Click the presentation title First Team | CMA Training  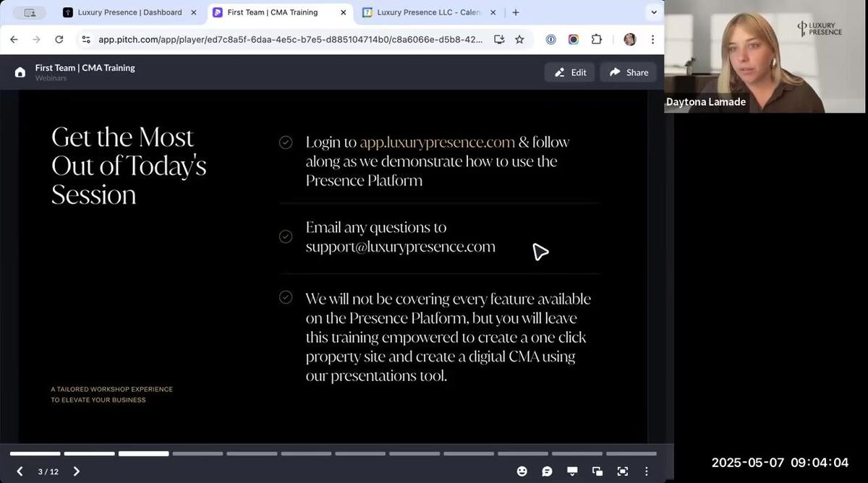pyautogui.click(x=85, y=68)
